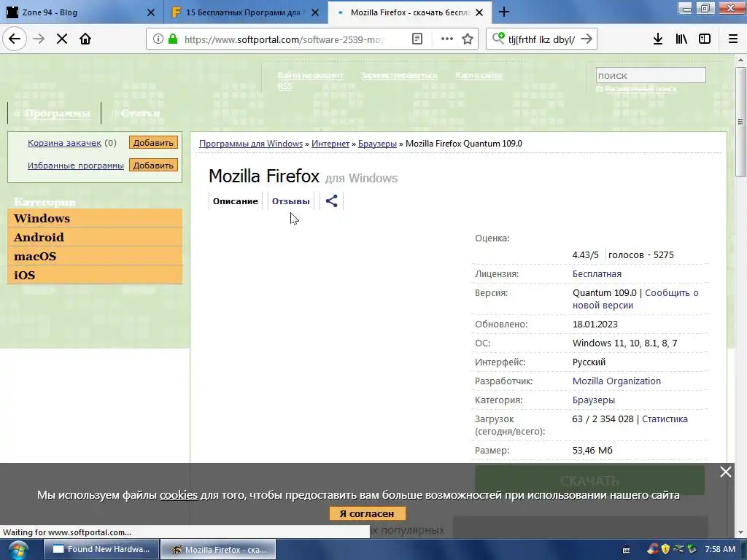
Task: Click the search engine magnifier icon
Action: (498, 39)
